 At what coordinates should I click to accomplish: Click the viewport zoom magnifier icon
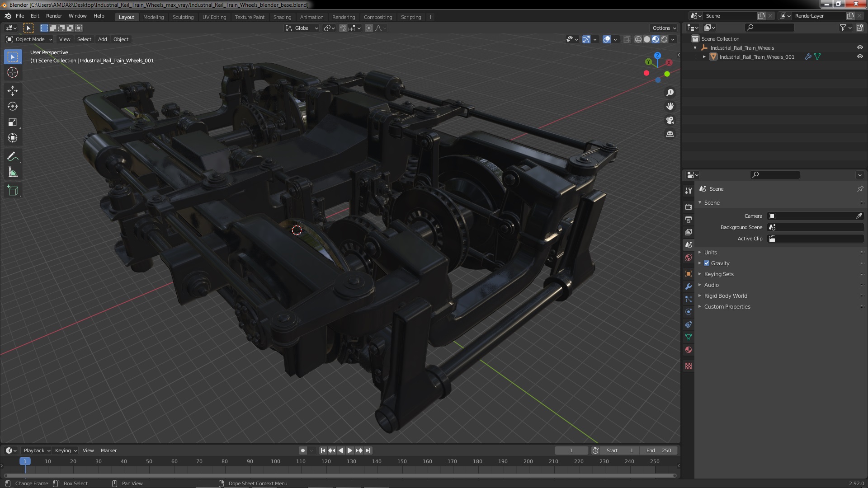[x=670, y=93]
